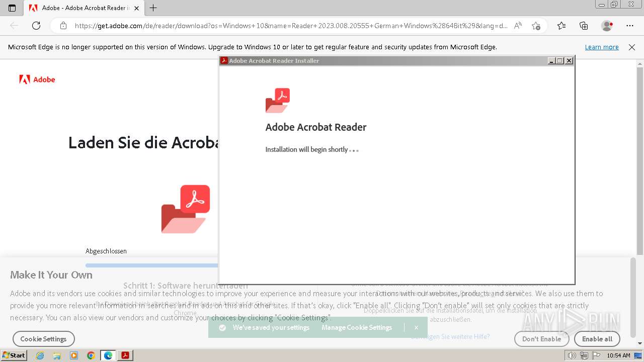
Task: Click the Abgeschlossen download progress bar
Action: pyautogui.click(x=152, y=265)
